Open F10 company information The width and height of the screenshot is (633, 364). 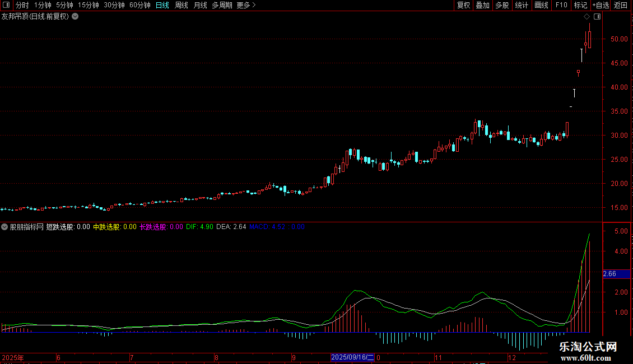coord(561,5)
